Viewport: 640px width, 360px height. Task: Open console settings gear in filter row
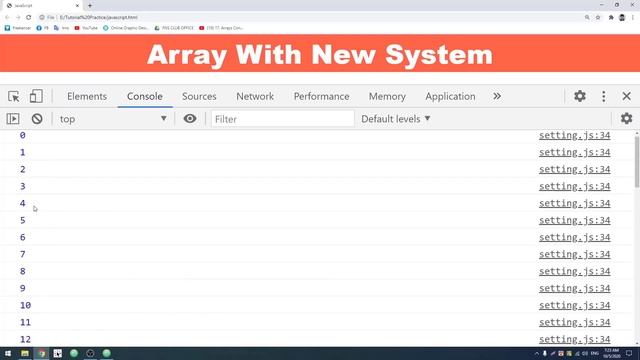pos(627,119)
